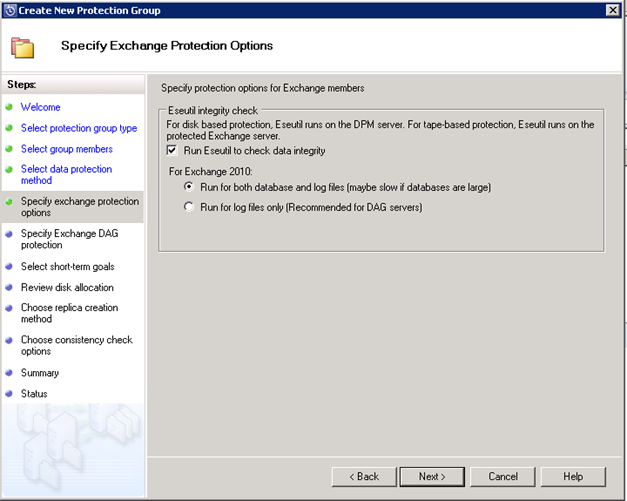Cancel the protection group wizard

pyautogui.click(x=503, y=476)
